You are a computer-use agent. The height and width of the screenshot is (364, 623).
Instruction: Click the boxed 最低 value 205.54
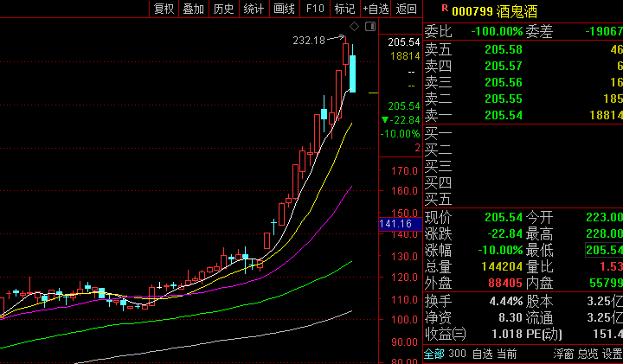(x=604, y=250)
